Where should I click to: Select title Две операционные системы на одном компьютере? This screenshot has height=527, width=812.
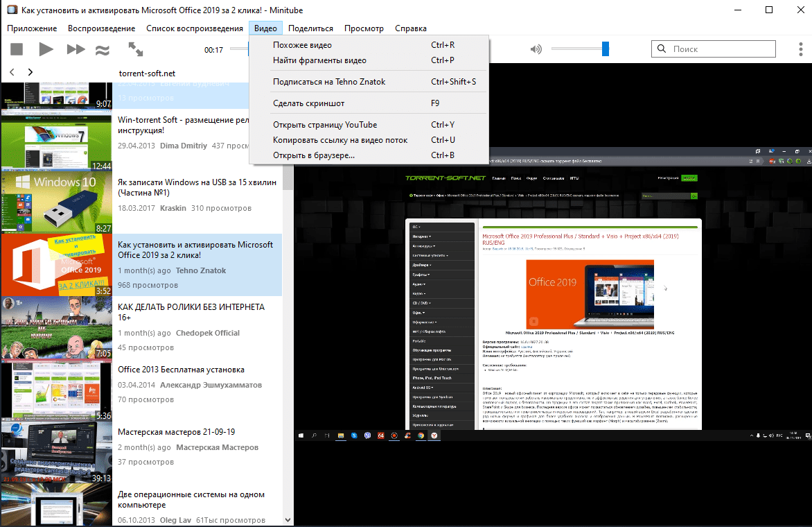coord(191,499)
